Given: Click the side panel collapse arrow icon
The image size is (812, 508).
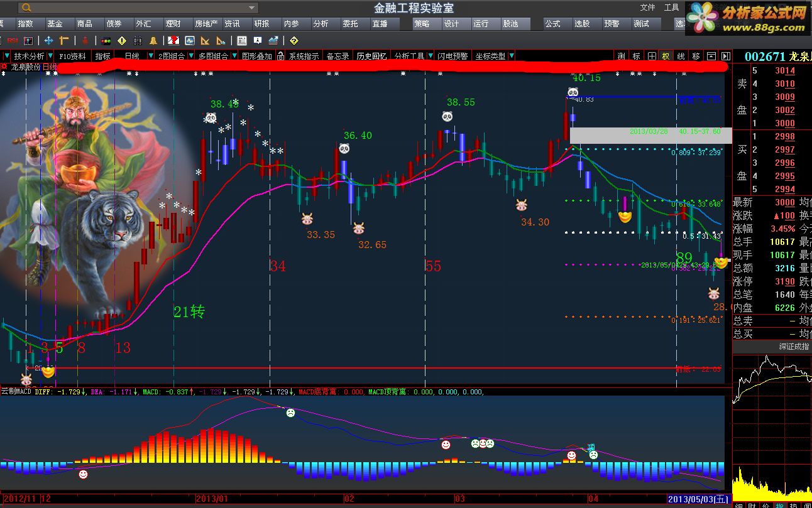Looking at the screenshot, I should coord(725,56).
